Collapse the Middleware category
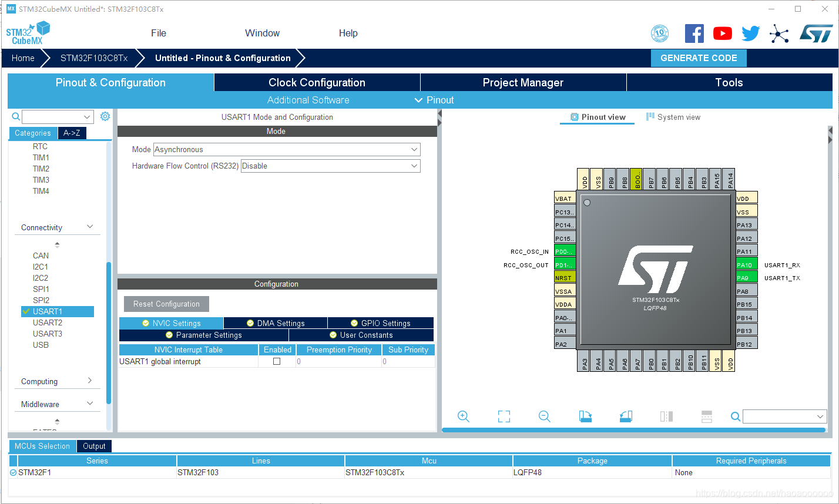 point(90,404)
